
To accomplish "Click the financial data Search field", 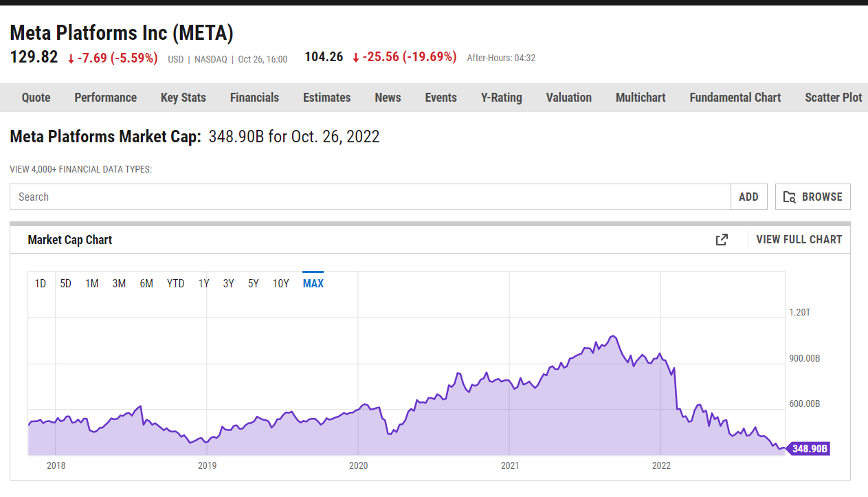I will [x=370, y=197].
